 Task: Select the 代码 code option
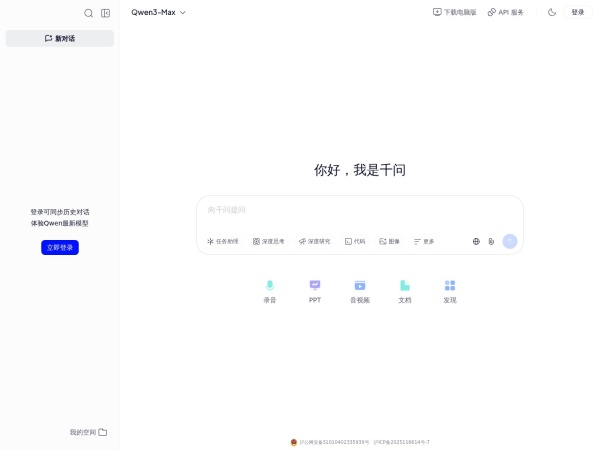coord(355,241)
